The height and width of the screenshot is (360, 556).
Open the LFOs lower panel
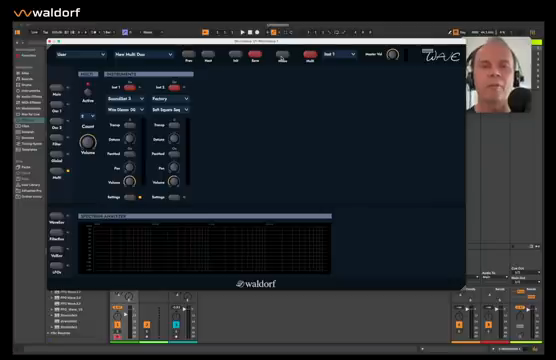click(57, 266)
